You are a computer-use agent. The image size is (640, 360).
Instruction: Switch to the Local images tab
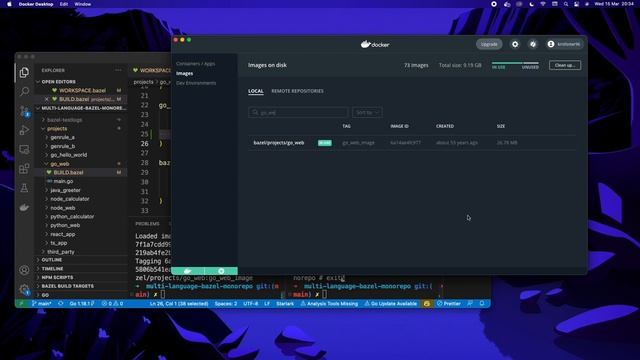tap(256, 91)
